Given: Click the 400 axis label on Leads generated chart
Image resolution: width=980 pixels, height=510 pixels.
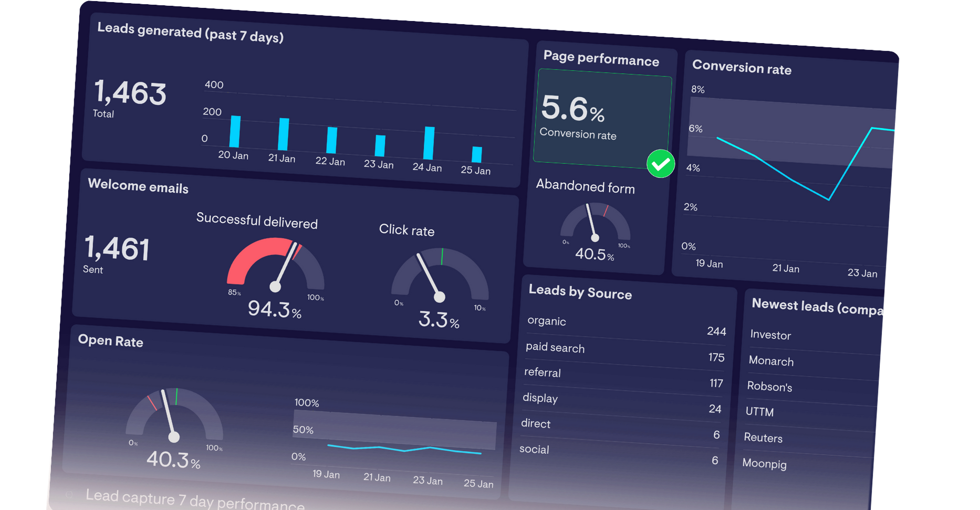Looking at the screenshot, I should (214, 85).
